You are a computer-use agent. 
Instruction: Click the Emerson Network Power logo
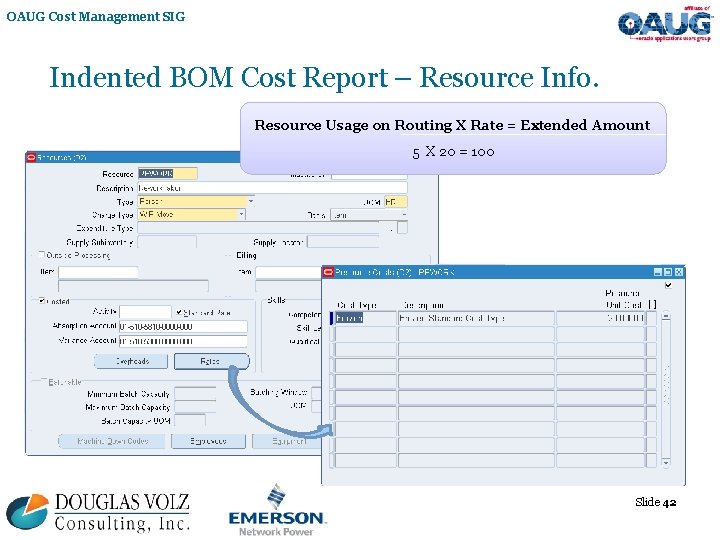point(277,510)
